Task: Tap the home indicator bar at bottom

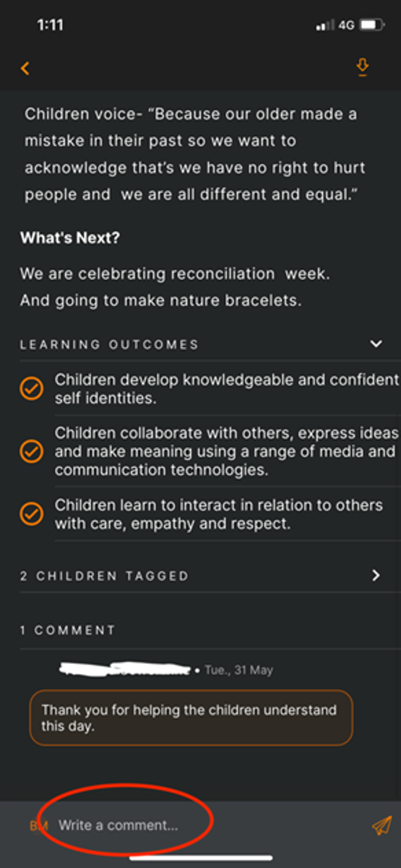Action: coord(201,858)
